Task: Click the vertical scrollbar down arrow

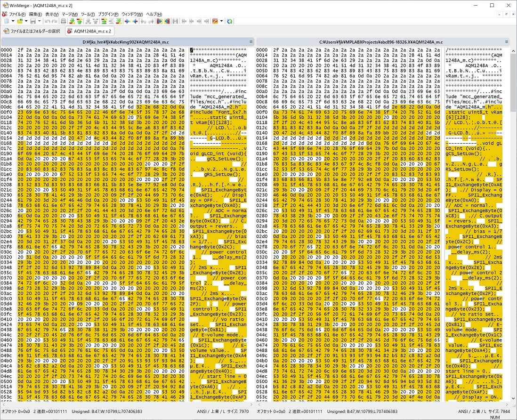Action: click(513, 398)
